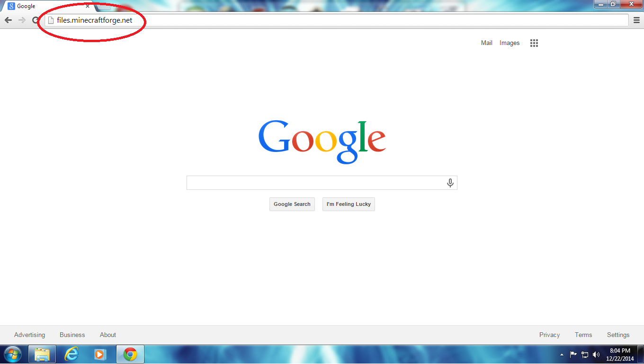644x364 pixels.
Task: Launch Internet Explorer from the taskbar
Action: tap(72, 354)
